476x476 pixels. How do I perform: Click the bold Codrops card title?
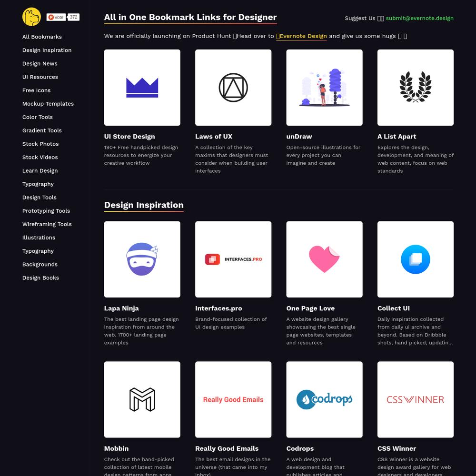pyautogui.click(x=300, y=449)
